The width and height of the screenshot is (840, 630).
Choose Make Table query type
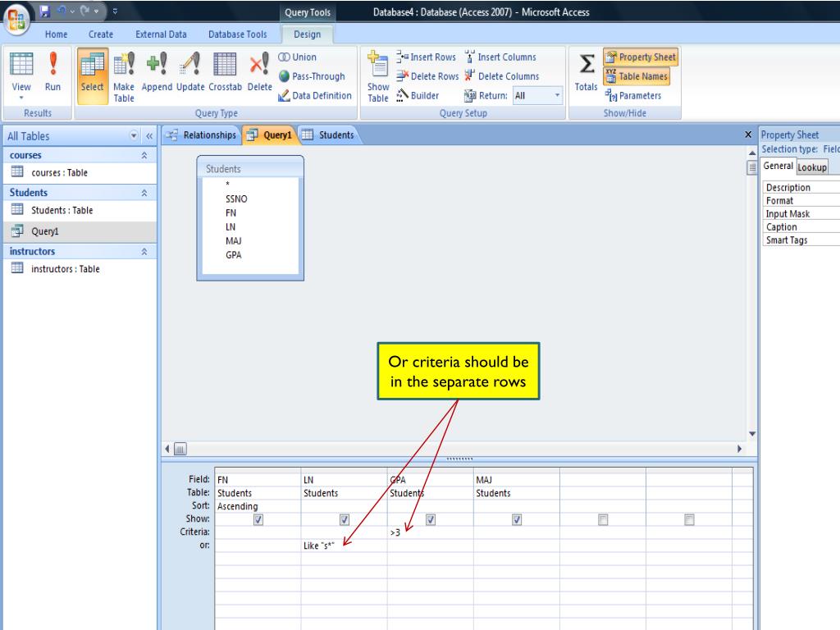point(124,75)
